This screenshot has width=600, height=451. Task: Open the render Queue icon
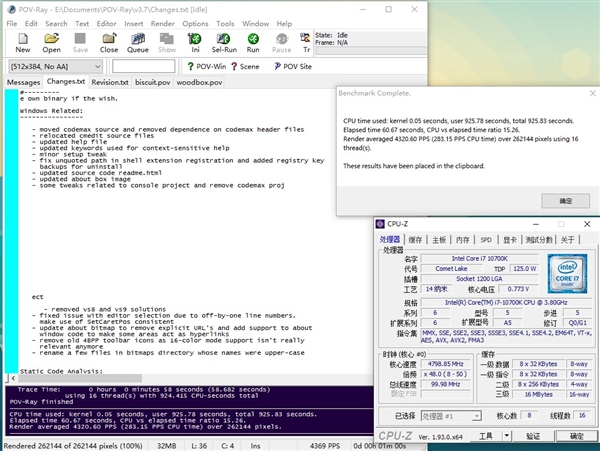(138, 43)
